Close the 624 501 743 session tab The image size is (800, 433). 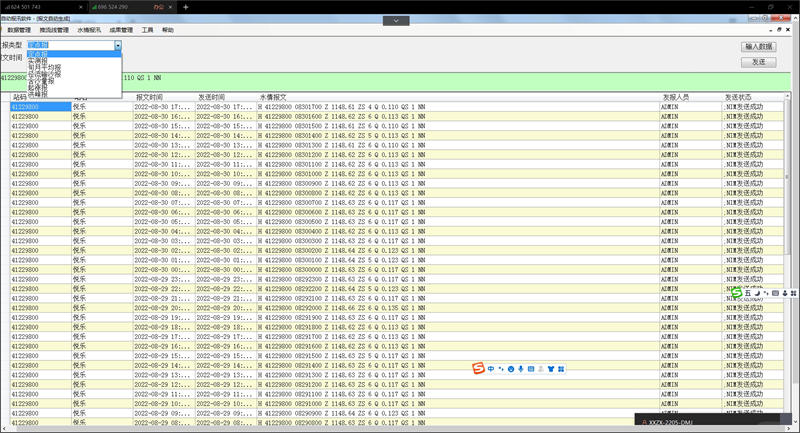(81, 7)
